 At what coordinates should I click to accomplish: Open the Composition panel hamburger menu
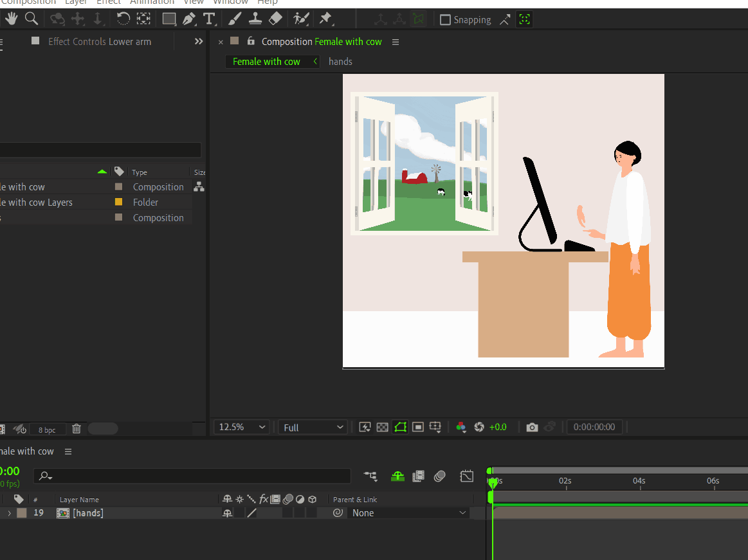[x=396, y=42]
